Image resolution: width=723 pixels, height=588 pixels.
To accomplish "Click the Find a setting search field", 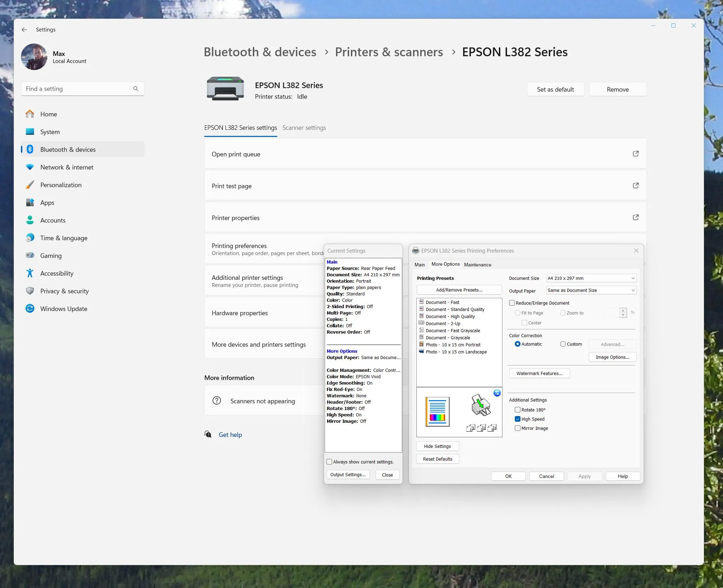I will click(82, 88).
